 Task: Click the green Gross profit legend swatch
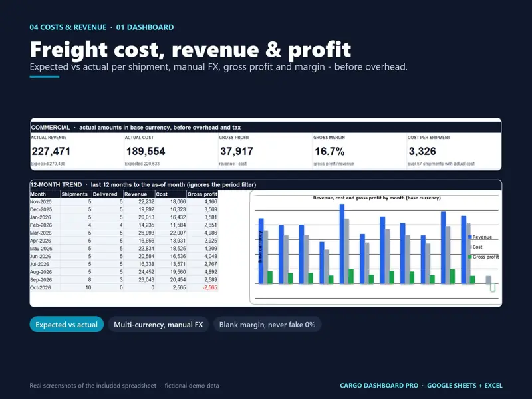[x=470, y=257]
